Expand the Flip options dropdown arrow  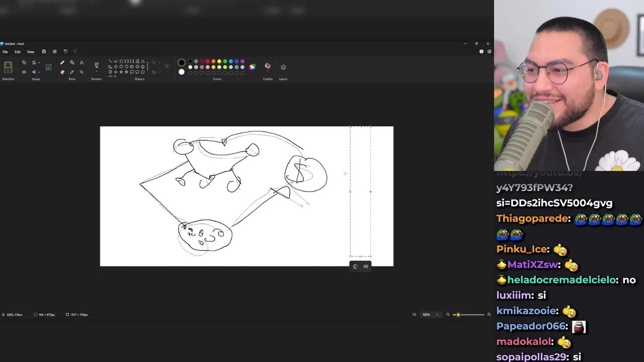(39, 72)
